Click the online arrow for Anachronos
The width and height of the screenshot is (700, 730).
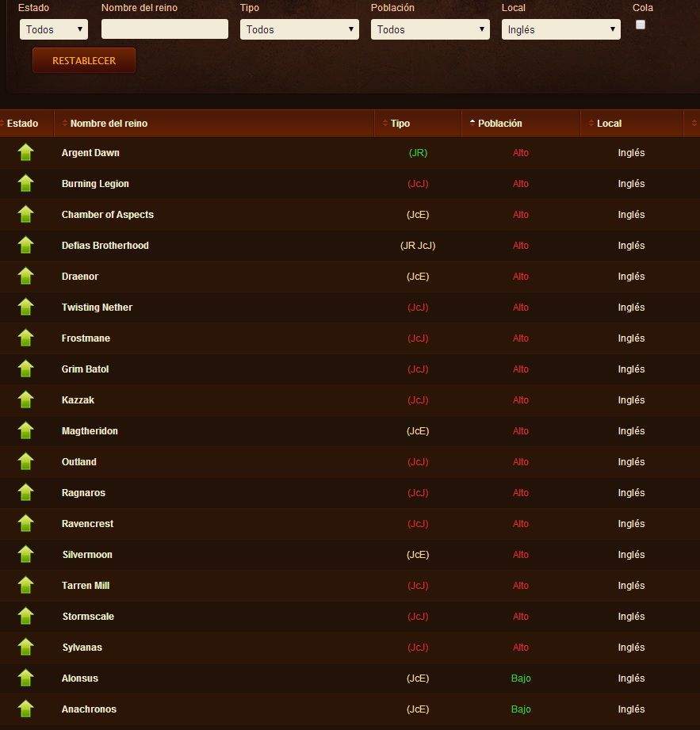point(25,709)
